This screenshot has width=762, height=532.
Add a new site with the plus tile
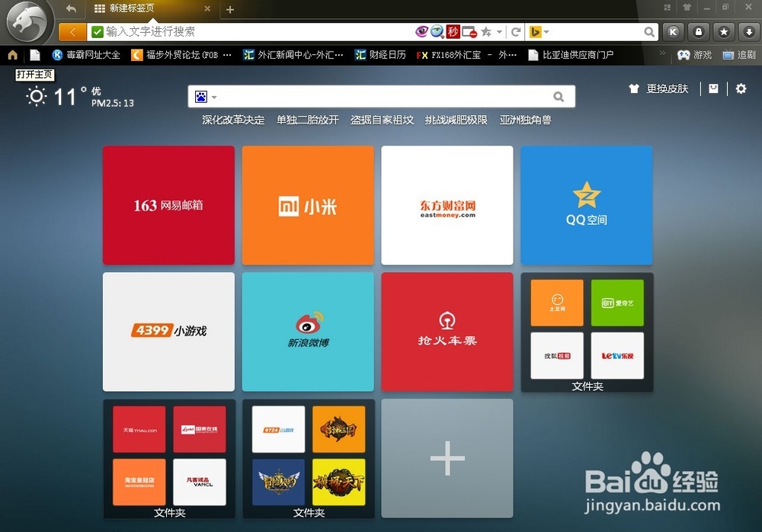pos(447,458)
